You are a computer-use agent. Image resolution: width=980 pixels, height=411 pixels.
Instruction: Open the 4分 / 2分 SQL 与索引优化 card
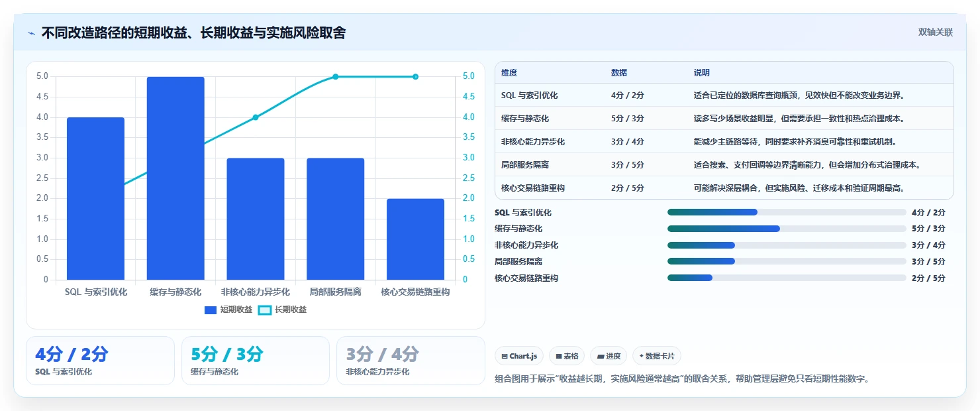point(100,361)
